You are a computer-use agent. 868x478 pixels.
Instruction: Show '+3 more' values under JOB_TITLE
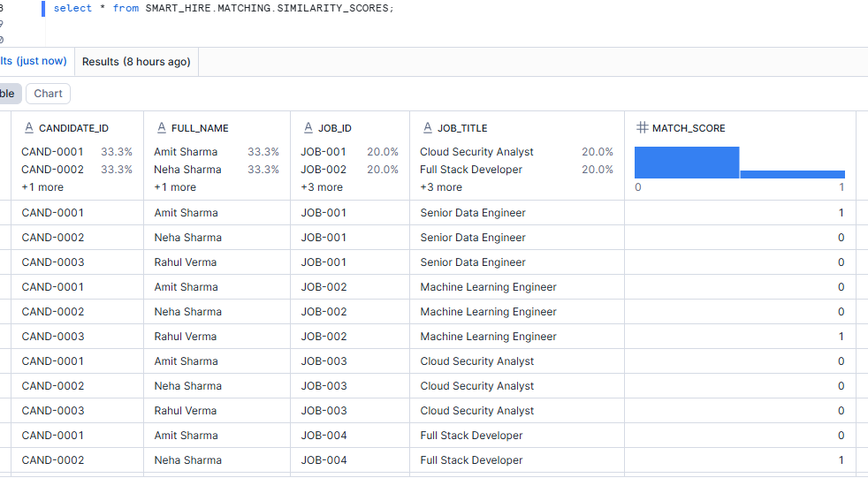pyautogui.click(x=441, y=187)
